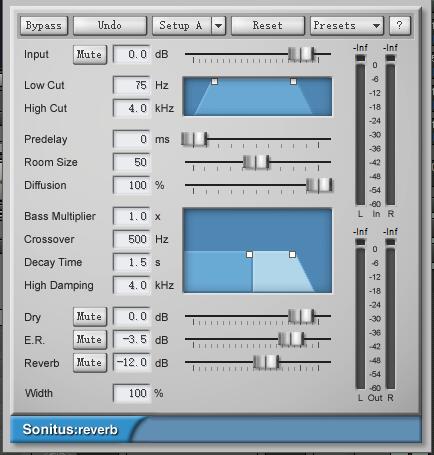Image resolution: width=434 pixels, height=455 pixels.
Task: Click the Diffusion slider handle
Action: coord(319,185)
